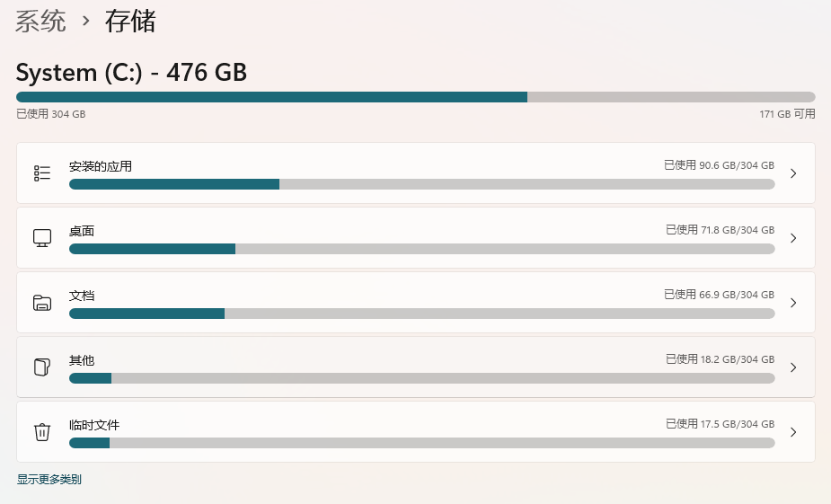Click the 已使用 90.6 GB/304 GB text

[720, 165]
